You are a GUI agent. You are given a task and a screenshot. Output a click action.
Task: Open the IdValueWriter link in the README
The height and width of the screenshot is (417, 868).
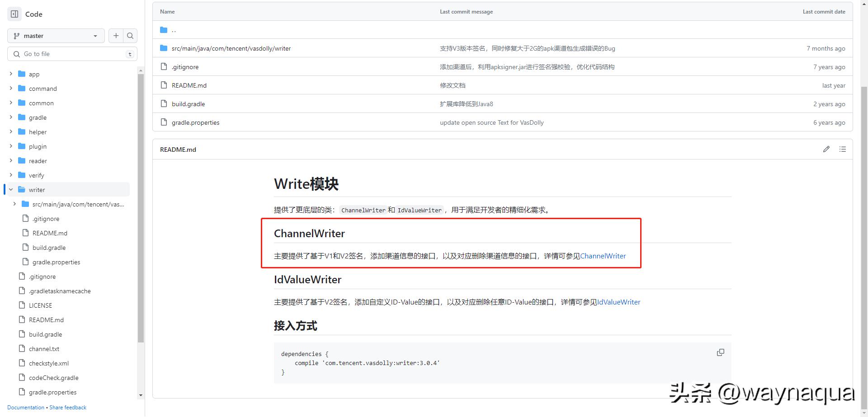(x=618, y=302)
